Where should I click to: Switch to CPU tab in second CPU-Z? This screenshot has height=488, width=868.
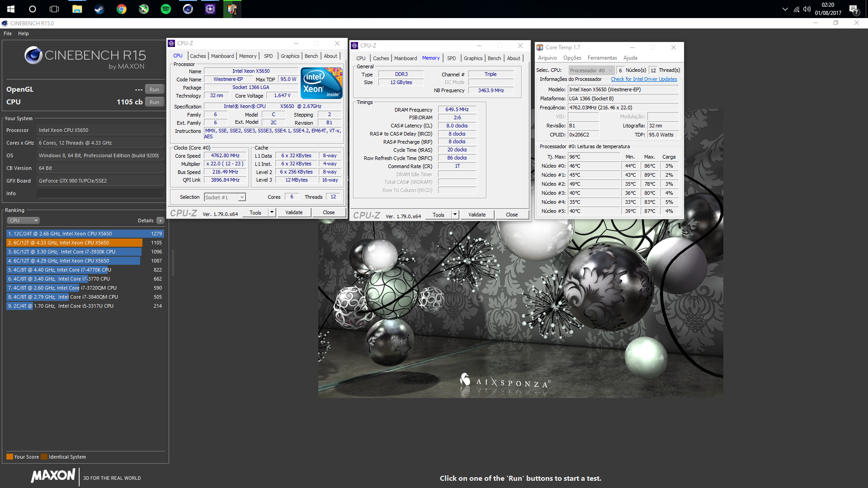pyautogui.click(x=361, y=58)
